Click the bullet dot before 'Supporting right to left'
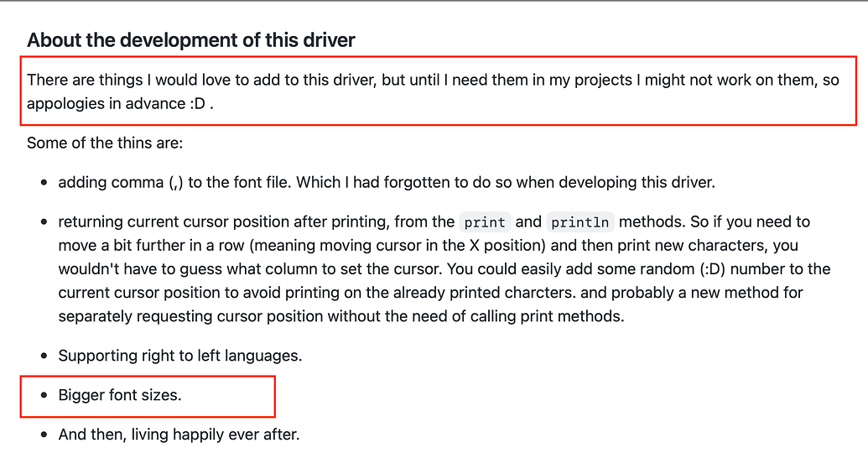Image resolution: width=868 pixels, height=458 pixels. pos(44,357)
